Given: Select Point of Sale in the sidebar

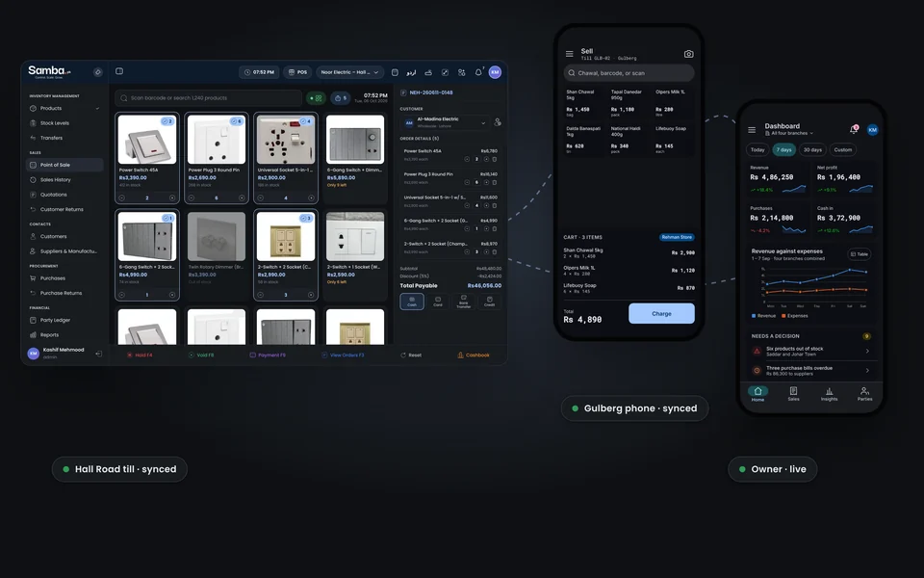Looking at the screenshot, I should tap(64, 165).
